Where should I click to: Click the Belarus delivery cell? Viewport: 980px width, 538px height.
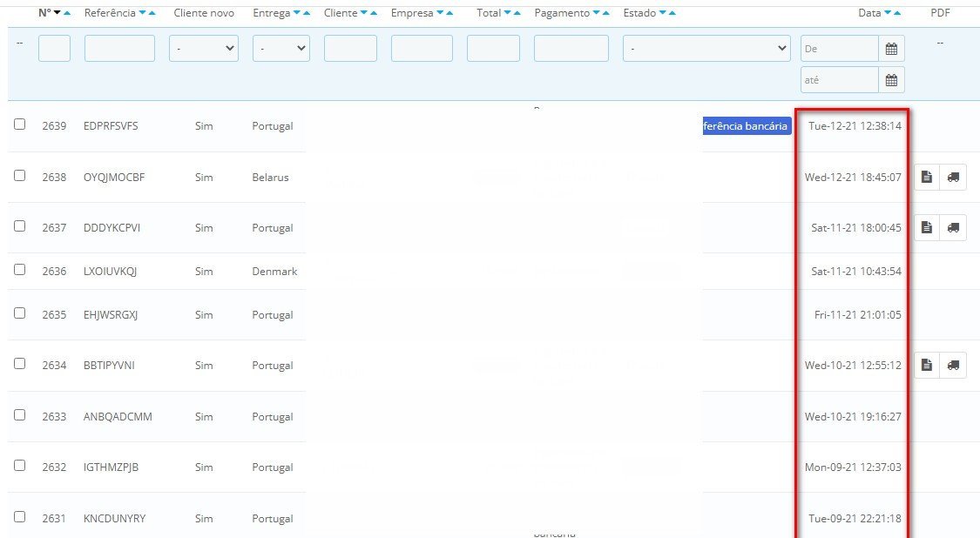click(x=271, y=178)
